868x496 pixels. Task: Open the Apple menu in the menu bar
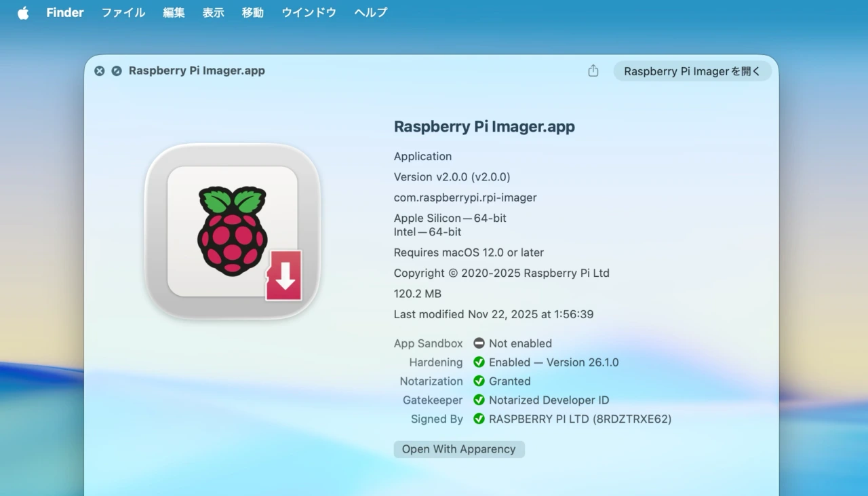point(23,12)
